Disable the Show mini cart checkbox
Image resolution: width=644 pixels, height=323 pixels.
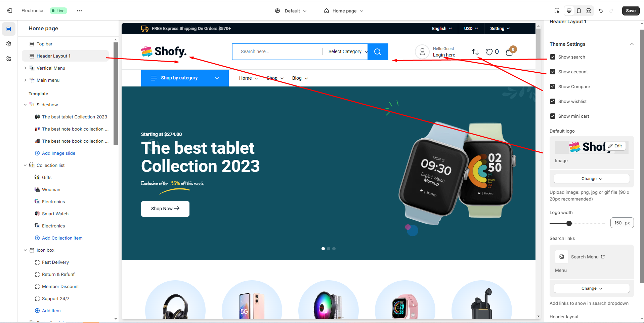(553, 116)
